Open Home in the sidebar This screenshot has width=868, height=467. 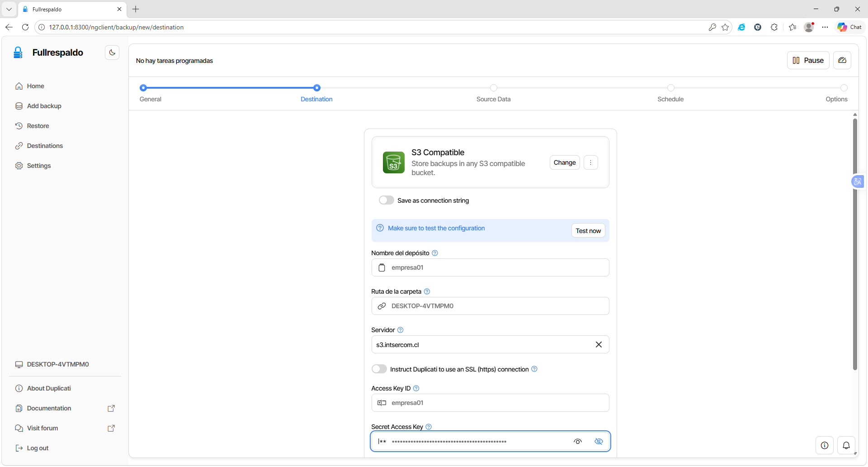[x=36, y=86]
